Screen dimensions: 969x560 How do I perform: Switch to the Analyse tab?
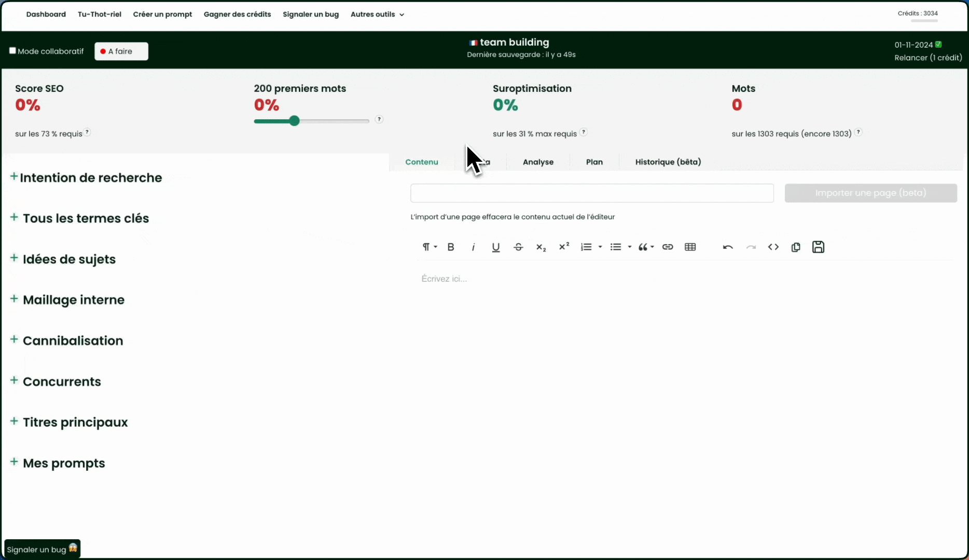pos(538,162)
